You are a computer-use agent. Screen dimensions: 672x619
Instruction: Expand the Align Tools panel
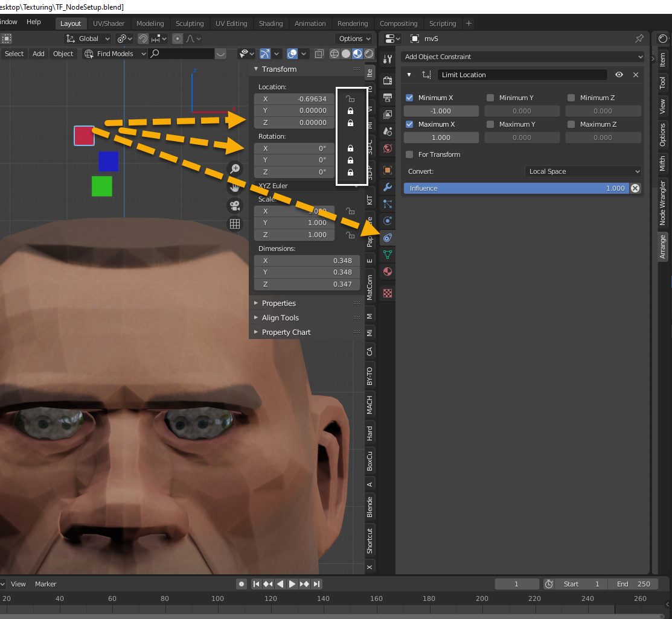tap(256, 318)
